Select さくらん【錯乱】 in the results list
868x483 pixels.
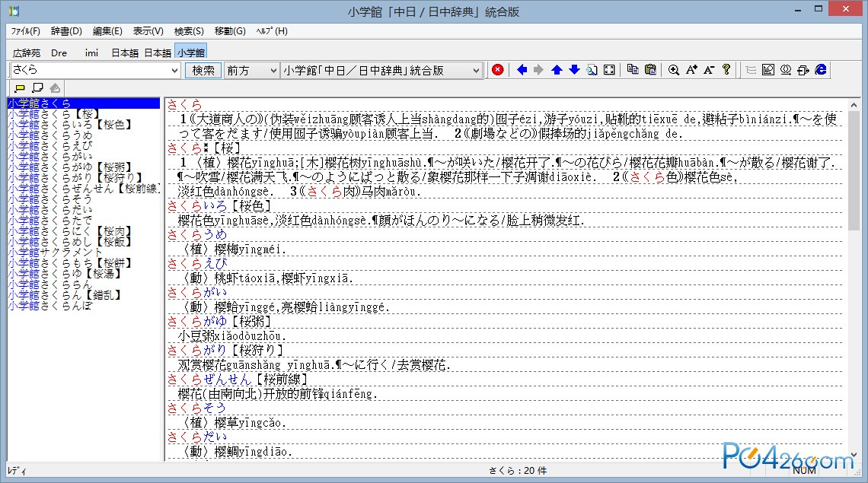64,295
